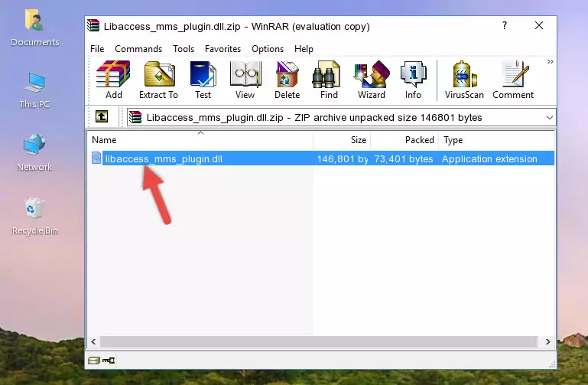588x385 pixels.
Task: Click the drive icon in status bar
Action: 94,361
